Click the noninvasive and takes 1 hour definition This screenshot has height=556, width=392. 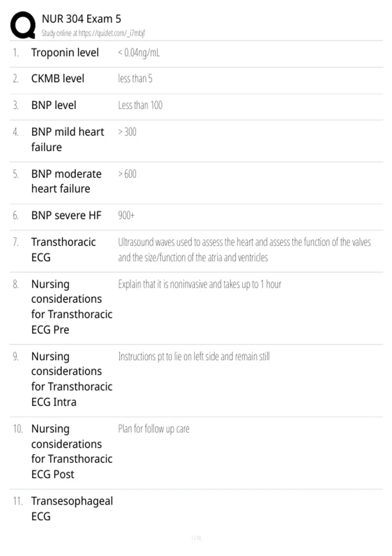200,284
